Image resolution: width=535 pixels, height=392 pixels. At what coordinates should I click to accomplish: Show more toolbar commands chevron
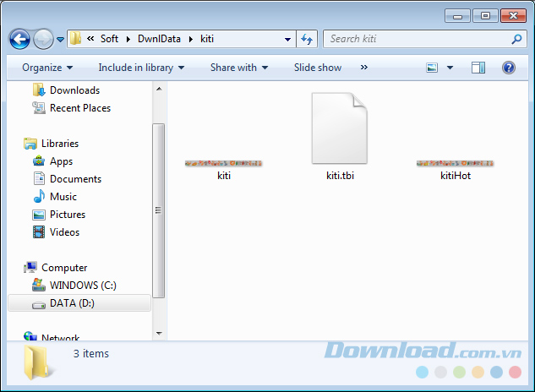(x=364, y=68)
